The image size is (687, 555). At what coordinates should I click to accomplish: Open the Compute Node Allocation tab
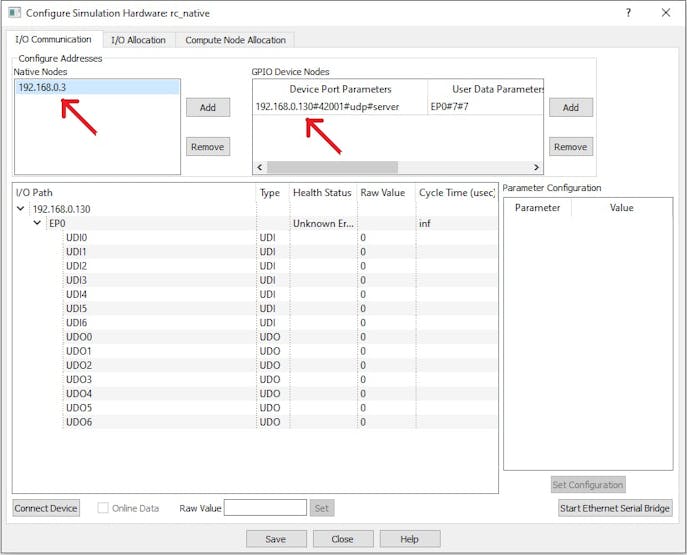[235, 40]
